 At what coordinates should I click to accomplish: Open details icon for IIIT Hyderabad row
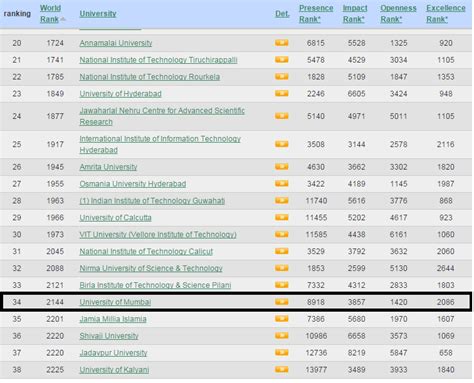coord(282,144)
